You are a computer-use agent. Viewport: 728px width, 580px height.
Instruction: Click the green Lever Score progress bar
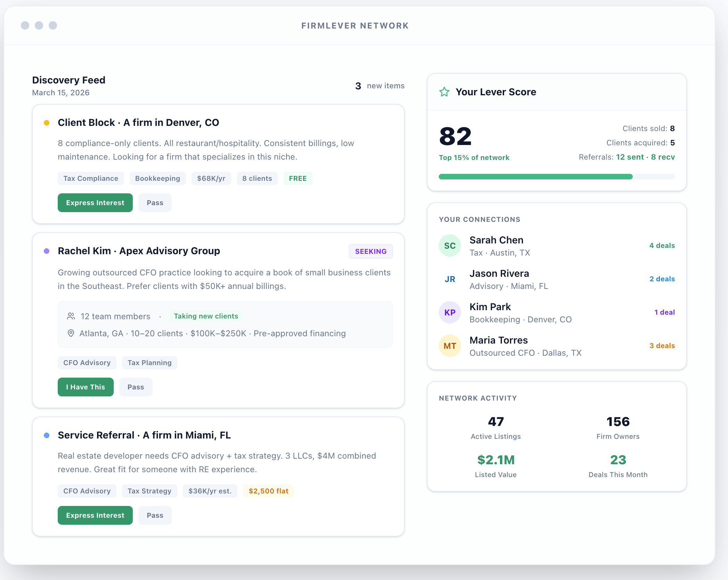(535, 177)
